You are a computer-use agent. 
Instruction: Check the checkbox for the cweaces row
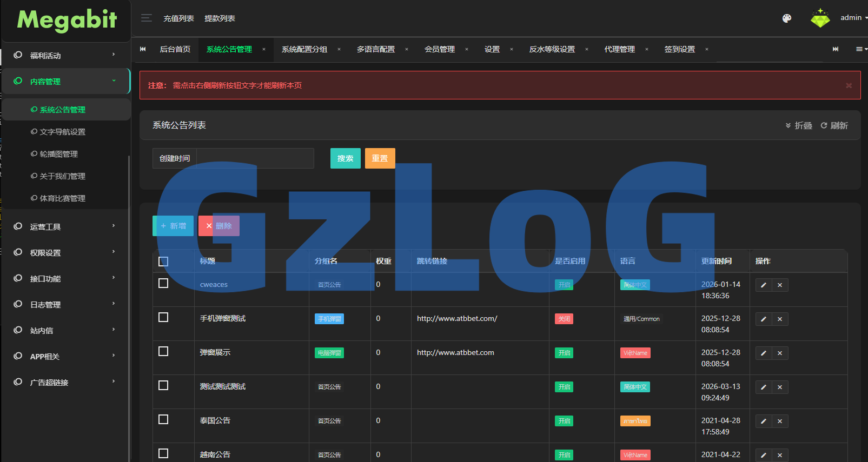(163, 284)
